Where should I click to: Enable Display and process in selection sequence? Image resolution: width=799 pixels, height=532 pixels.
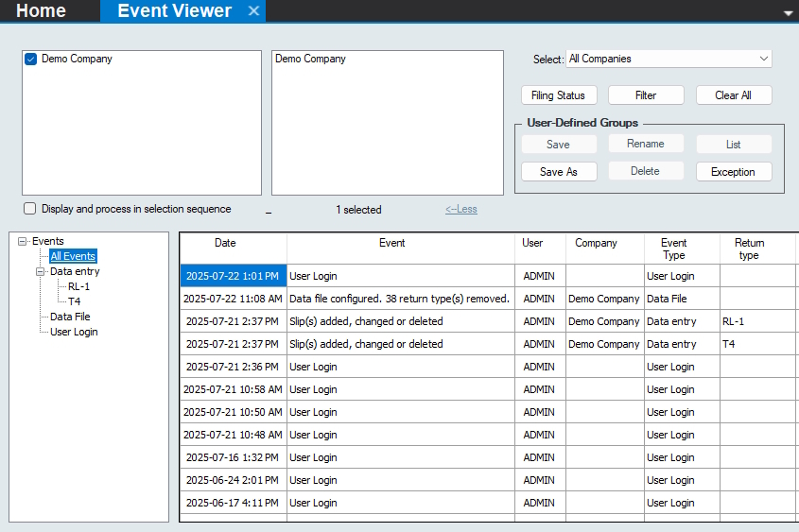pos(30,209)
